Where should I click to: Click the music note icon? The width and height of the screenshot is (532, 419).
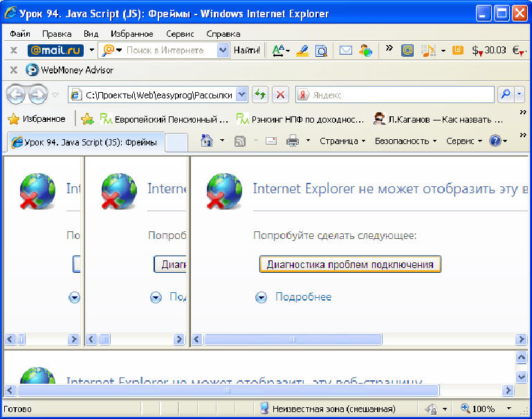click(x=428, y=51)
